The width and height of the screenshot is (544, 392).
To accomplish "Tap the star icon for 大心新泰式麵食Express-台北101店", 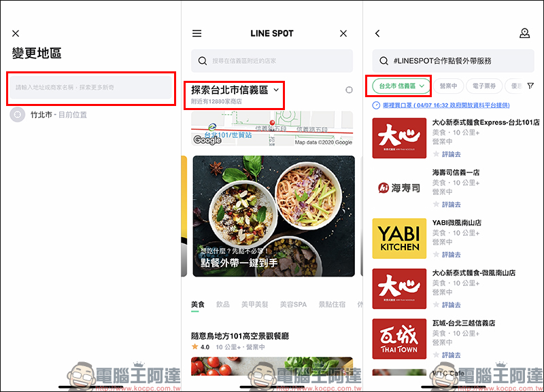I will [x=436, y=154].
